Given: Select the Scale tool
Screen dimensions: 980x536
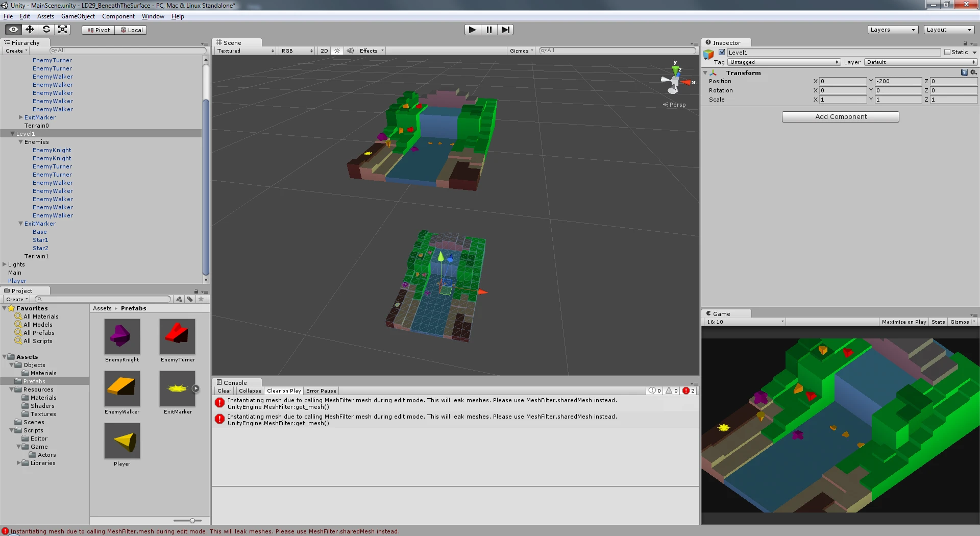Looking at the screenshot, I should point(63,30).
